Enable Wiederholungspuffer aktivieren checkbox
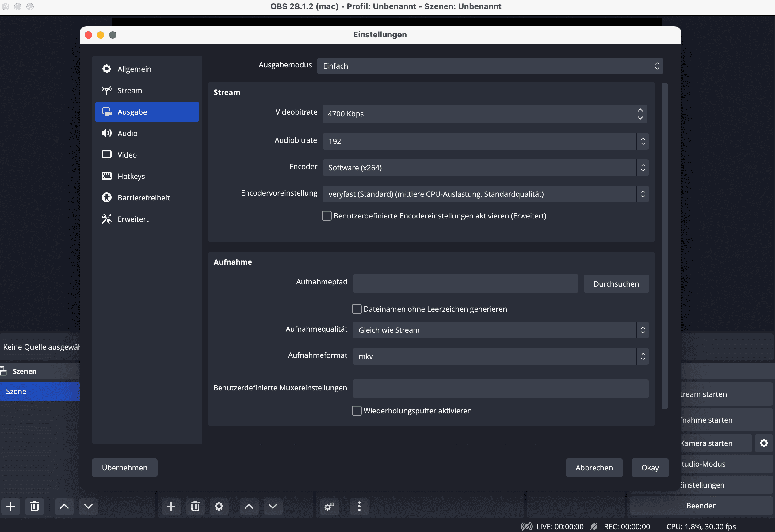Screen dimensions: 775x532 pyautogui.click(x=356, y=411)
